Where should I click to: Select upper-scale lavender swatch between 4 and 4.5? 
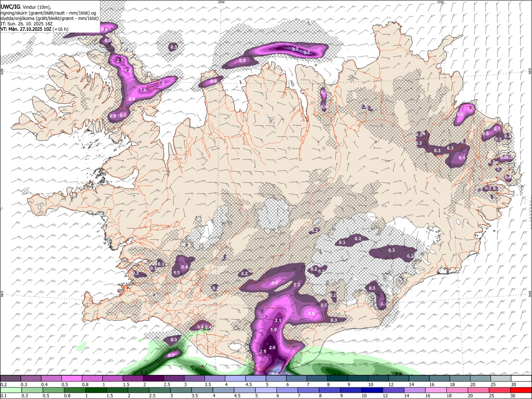235,379
